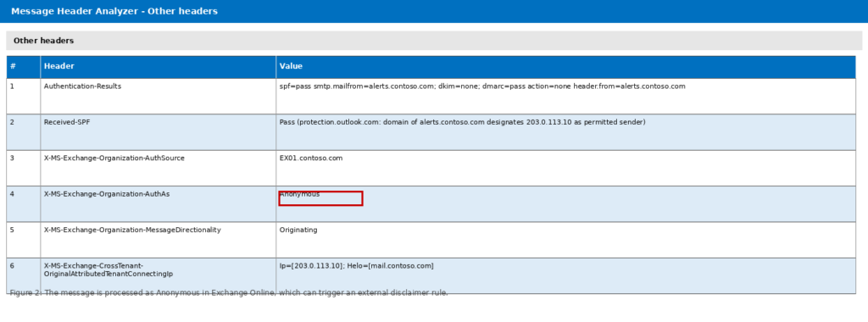This screenshot has width=868, height=322.
Task: Click the 'Message Header Analyzer - Other headers' title
Action: (x=114, y=11)
